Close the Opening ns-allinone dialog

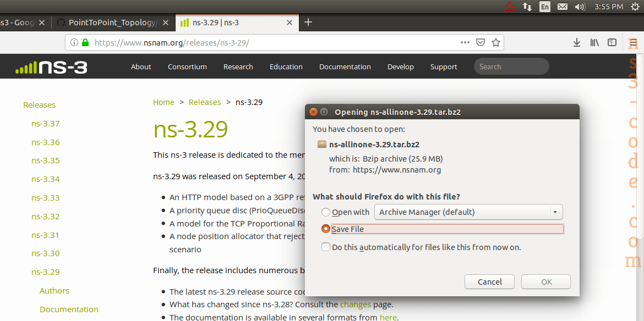point(313,112)
